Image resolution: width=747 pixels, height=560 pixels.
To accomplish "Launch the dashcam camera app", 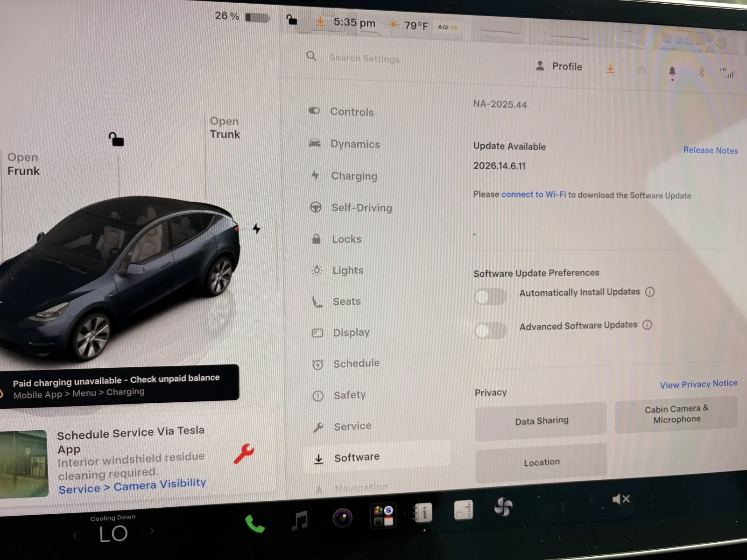I will [x=342, y=518].
